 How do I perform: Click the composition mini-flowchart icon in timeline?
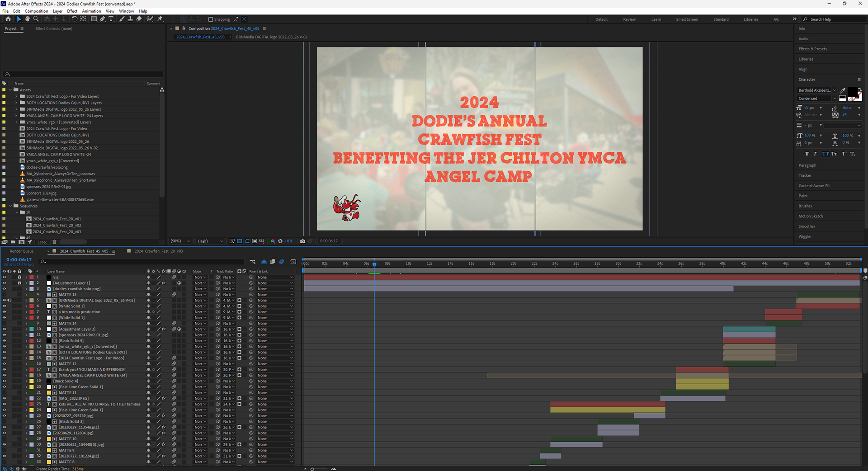click(252, 262)
